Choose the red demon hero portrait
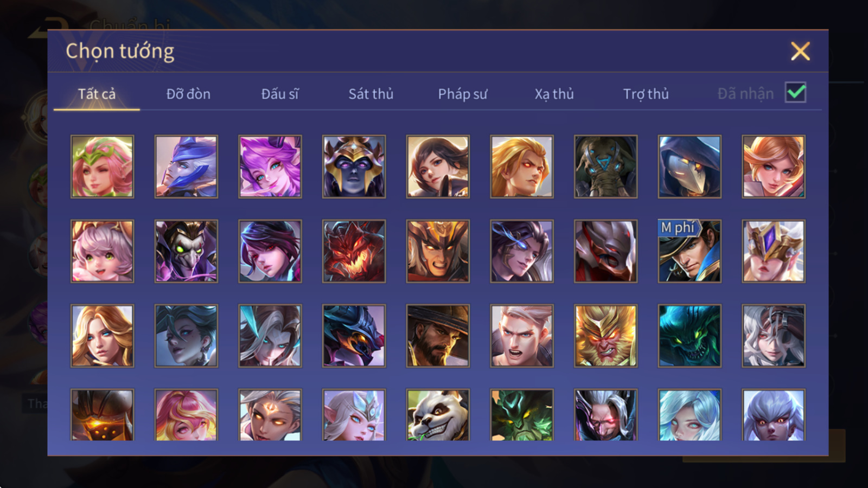This screenshot has width=868, height=488. [354, 251]
